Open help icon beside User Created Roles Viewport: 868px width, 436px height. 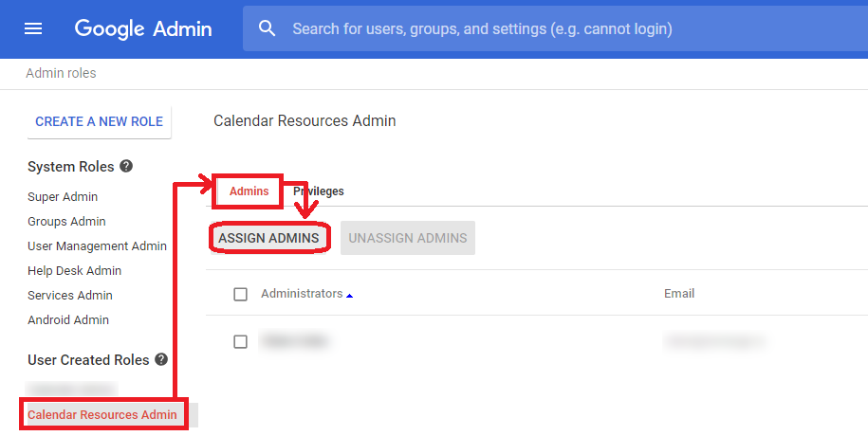(x=161, y=360)
